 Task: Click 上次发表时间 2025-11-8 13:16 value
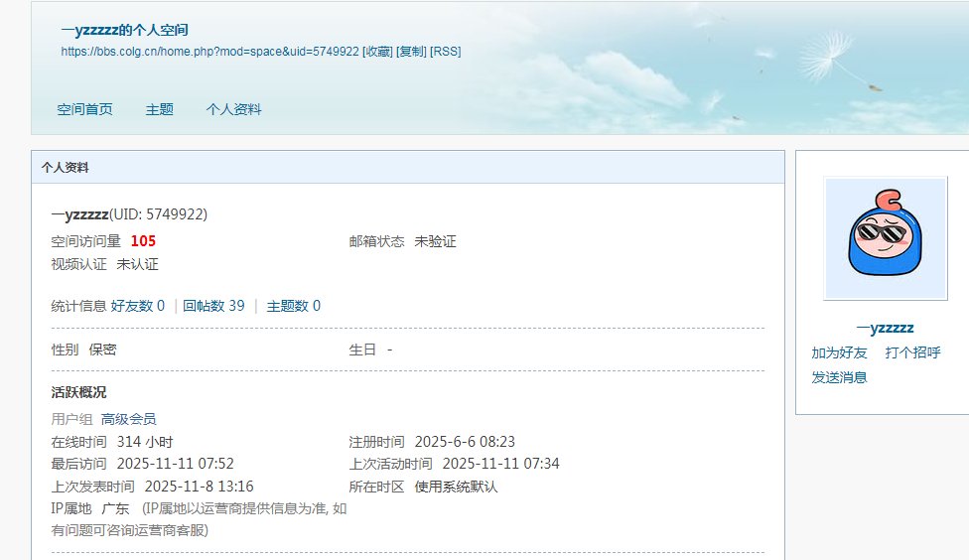[199, 487]
